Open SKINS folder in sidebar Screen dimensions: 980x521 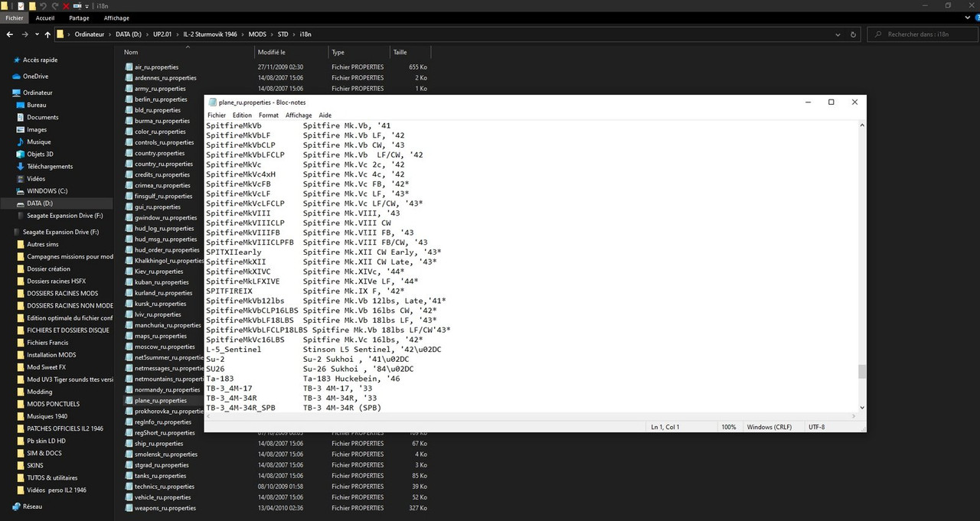pyautogui.click(x=34, y=465)
